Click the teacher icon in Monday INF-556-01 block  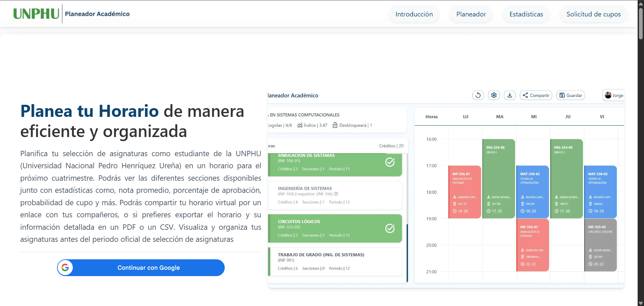(x=455, y=197)
